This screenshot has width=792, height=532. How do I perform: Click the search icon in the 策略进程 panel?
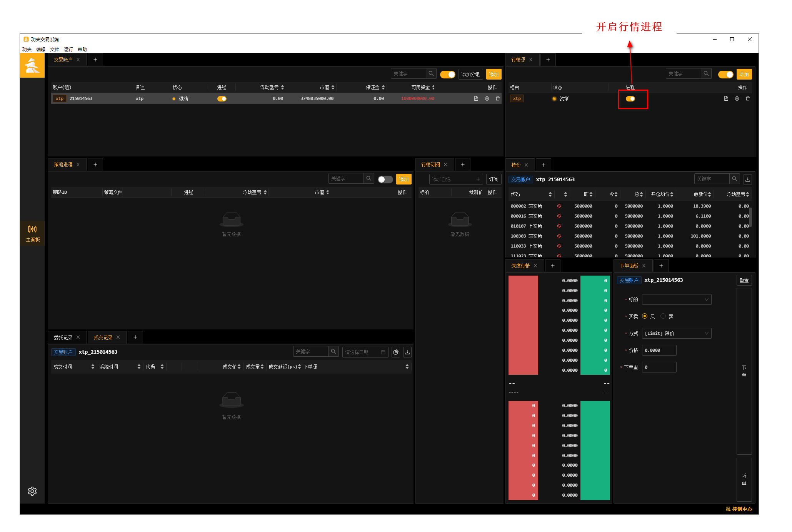(368, 178)
